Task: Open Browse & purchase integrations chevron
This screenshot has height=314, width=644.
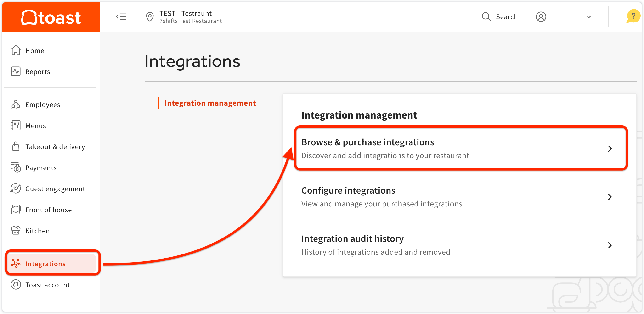Action: click(x=610, y=148)
